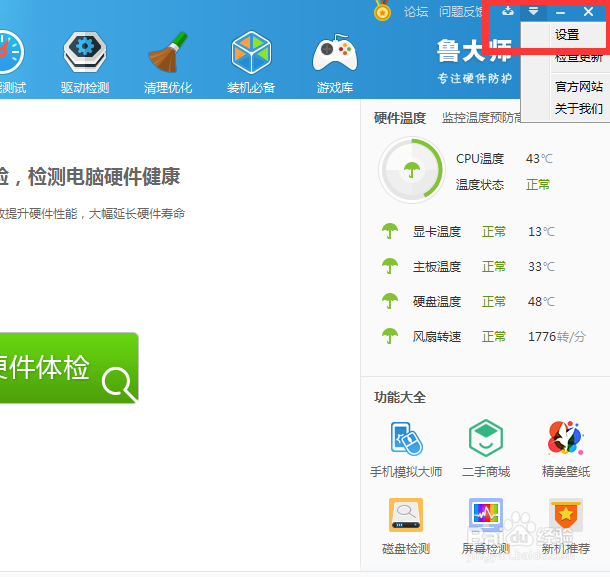
Task: Click the 功能大全 section heading
Action: [400, 397]
